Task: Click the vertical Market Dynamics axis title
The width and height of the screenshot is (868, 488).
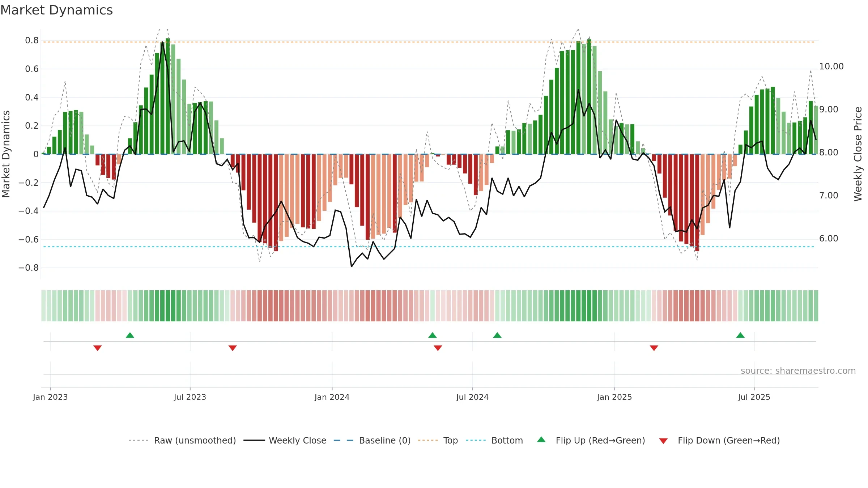Action: pyautogui.click(x=6, y=154)
